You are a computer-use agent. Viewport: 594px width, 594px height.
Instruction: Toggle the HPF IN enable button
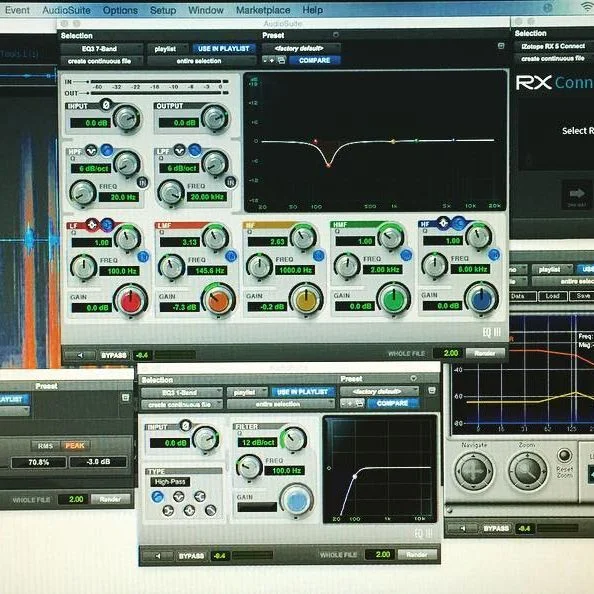click(x=142, y=183)
